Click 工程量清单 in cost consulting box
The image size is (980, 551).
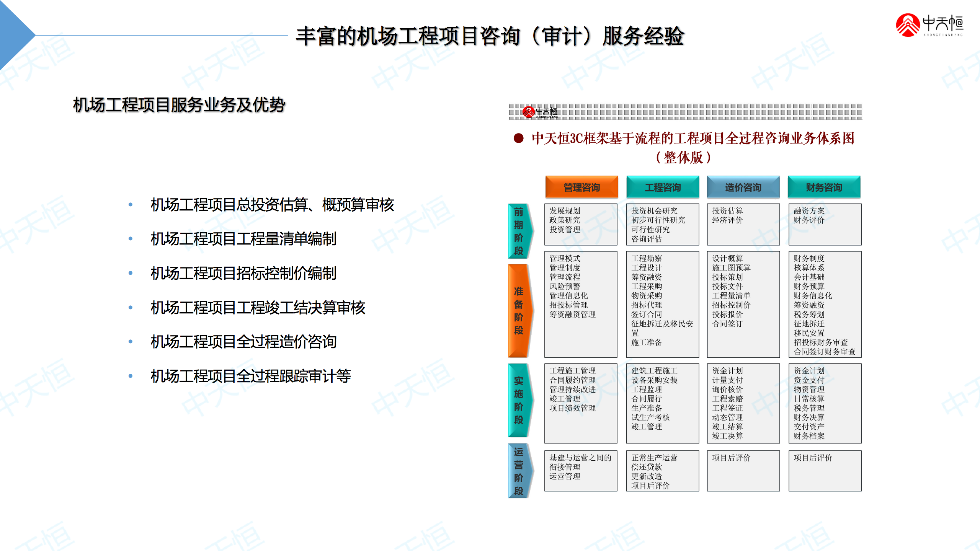click(x=731, y=295)
